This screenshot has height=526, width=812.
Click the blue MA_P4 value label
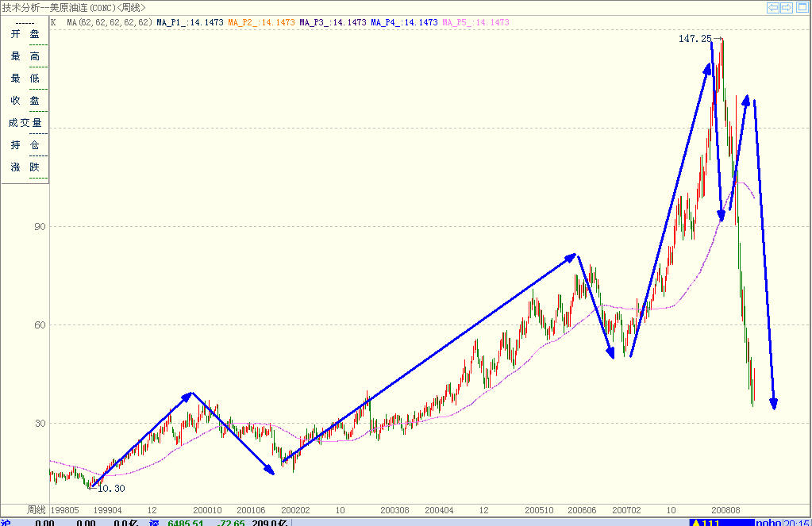[405, 22]
